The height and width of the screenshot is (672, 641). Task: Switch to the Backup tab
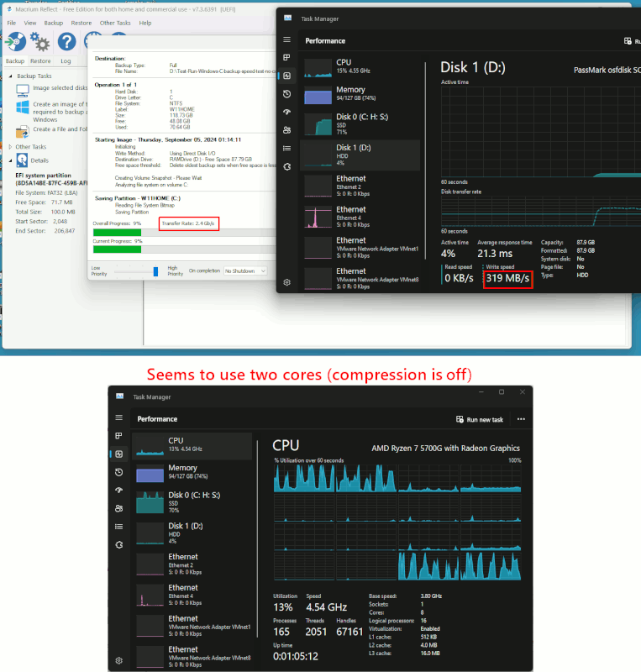point(15,60)
